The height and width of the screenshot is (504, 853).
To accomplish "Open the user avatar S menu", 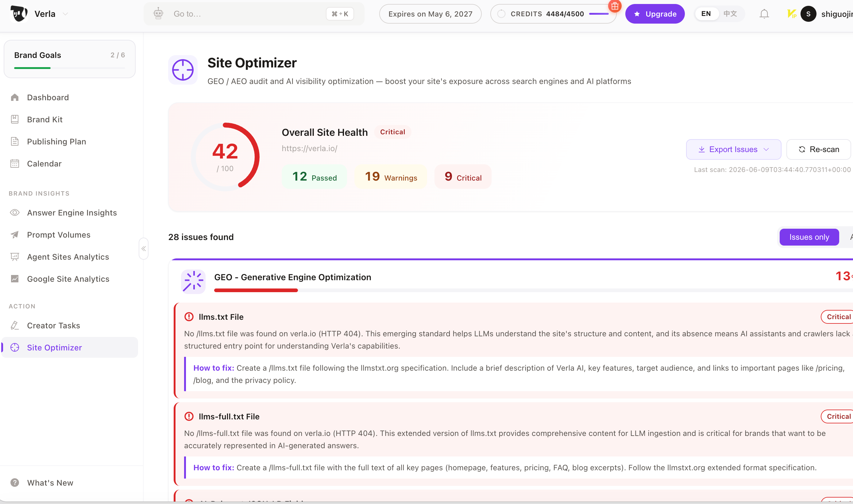I will [x=809, y=14].
